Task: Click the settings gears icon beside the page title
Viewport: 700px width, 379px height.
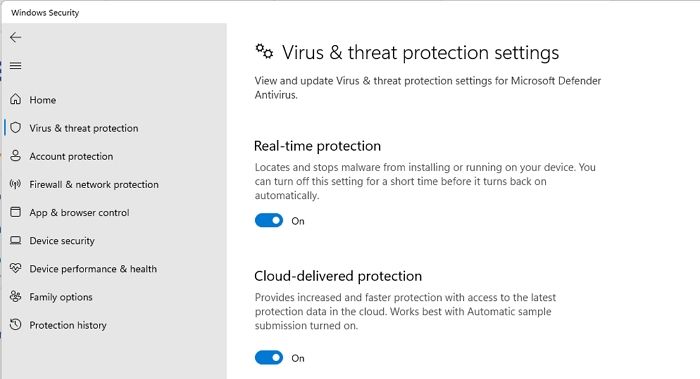Action: point(264,51)
